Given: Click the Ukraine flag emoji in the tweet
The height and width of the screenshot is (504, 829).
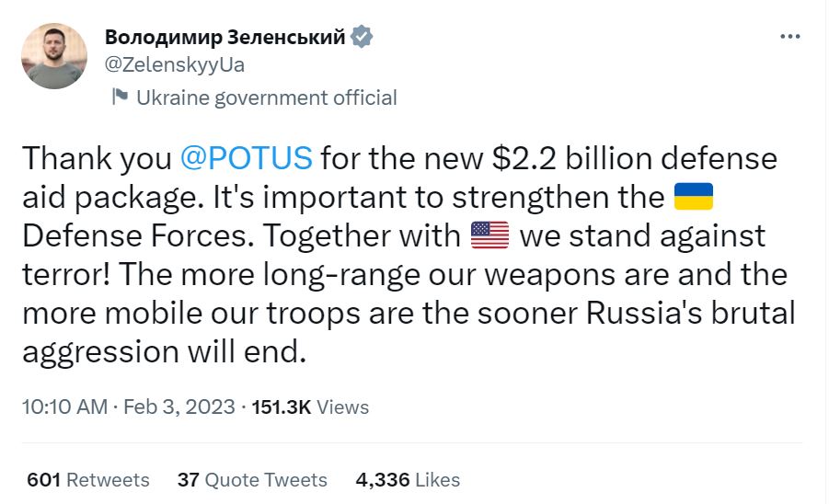Looking at the screenshot, I should tap(694, 197).
